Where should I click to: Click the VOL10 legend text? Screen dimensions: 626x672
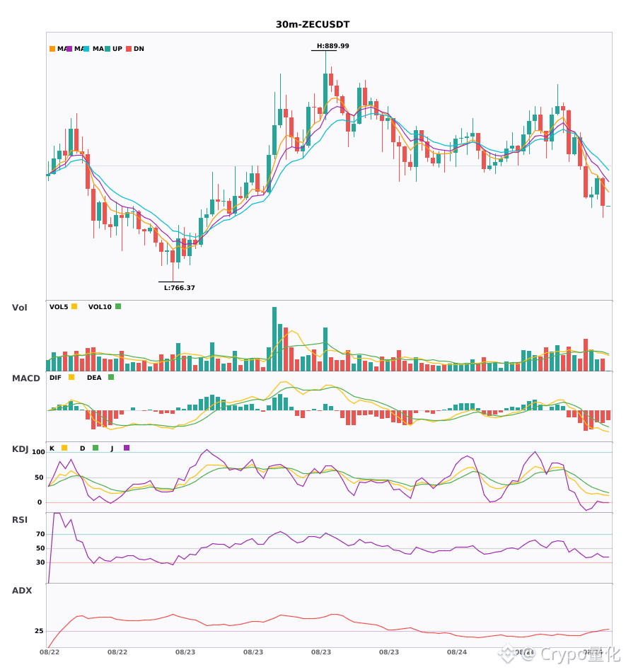pos(100,307)
